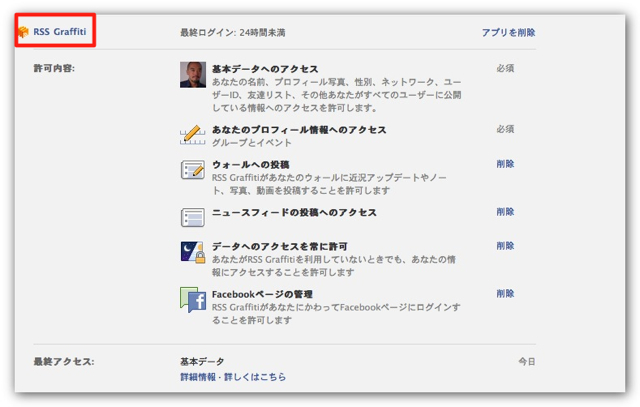Click 削除 for データへのアクセスを常に許可

(x=505, y=246)
